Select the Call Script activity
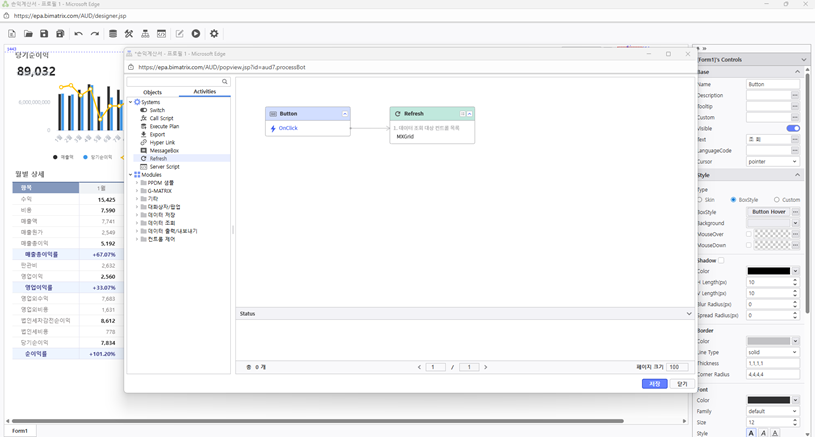The image size is (815, 437). [161, 118]
